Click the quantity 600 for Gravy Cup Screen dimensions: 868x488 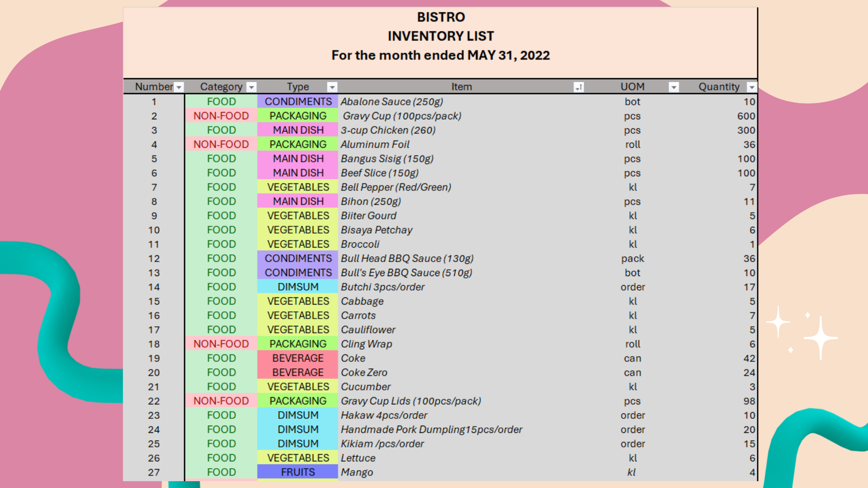tap(745, 116)
